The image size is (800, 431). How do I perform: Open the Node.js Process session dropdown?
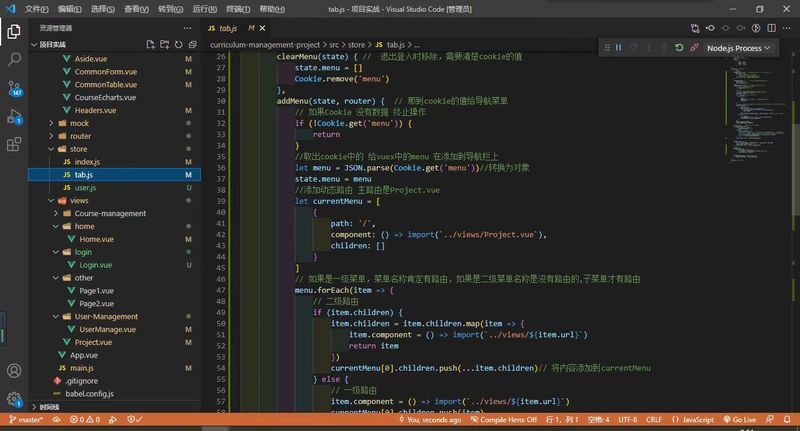click(x=738, y=48)
